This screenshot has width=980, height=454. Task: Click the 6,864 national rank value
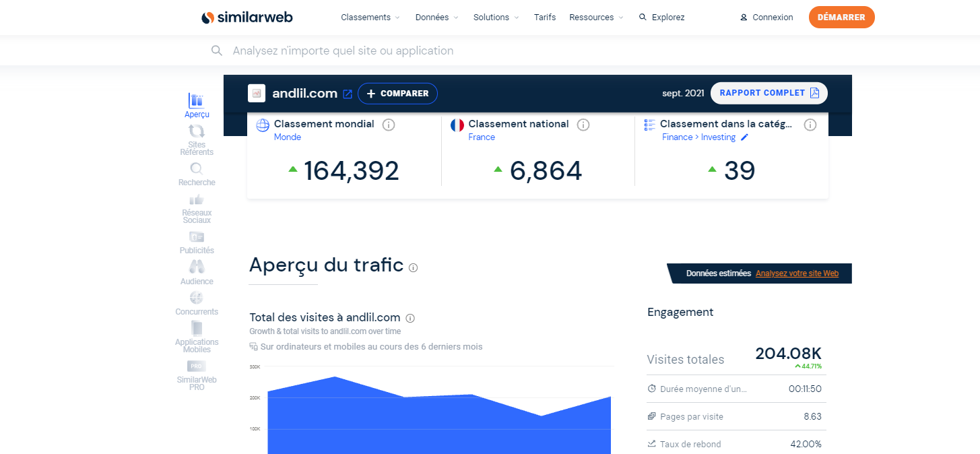tap(546, 171)
